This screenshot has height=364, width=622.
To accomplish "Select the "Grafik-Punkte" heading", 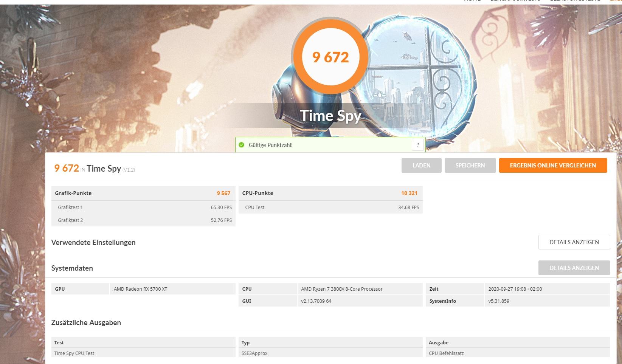I will point(73,193).
